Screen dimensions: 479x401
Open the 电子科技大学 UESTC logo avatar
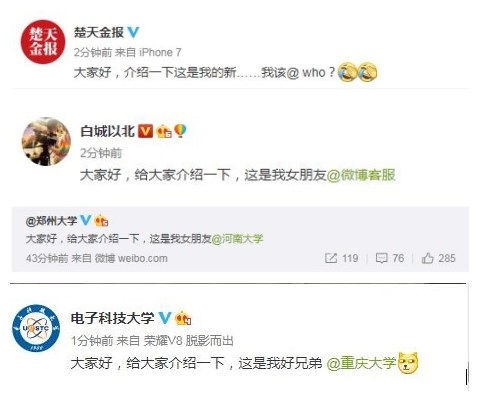[36, 328]
